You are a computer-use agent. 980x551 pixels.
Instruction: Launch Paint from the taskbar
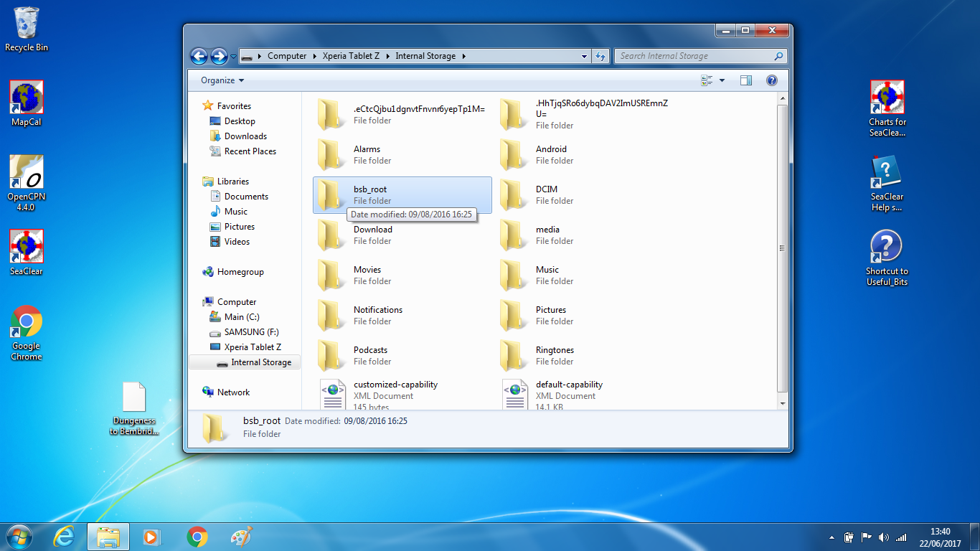coord(242,537)
